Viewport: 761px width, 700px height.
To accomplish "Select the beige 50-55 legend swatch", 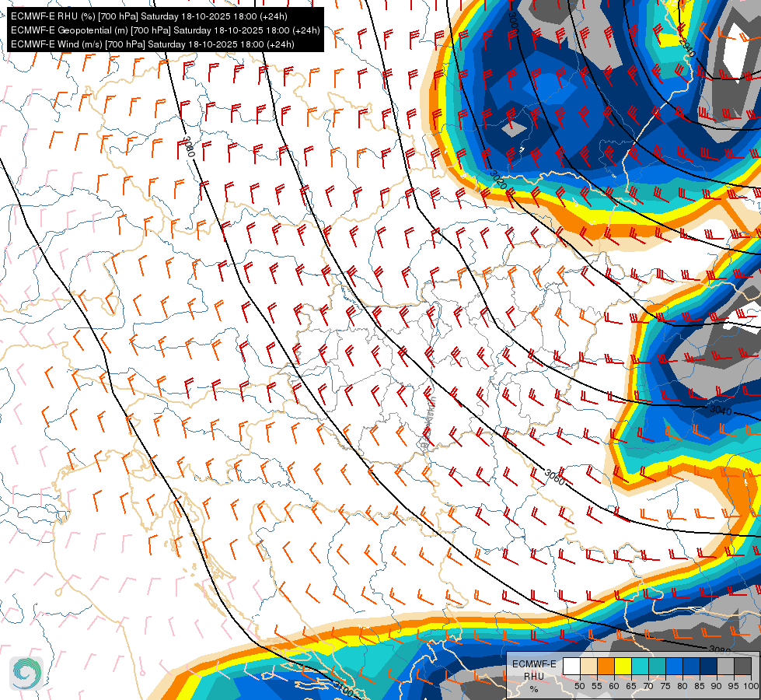I will pos(588,666).
